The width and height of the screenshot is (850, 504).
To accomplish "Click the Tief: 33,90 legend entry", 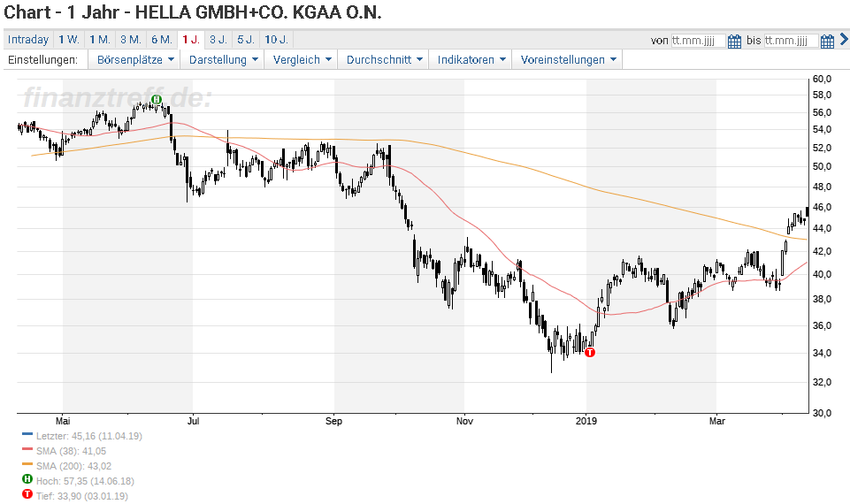I will click(x=82, y=496).
